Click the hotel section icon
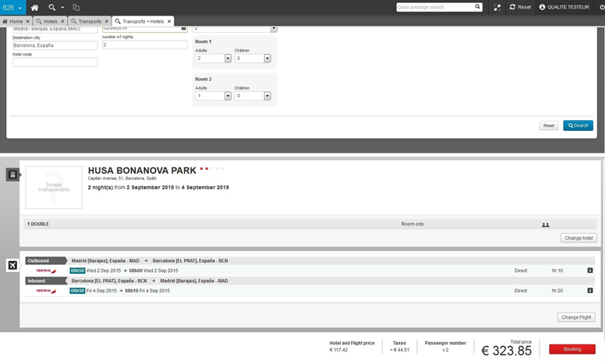Image resolution: width=605 pixels, height=364 pixels. tap(12, 175)
